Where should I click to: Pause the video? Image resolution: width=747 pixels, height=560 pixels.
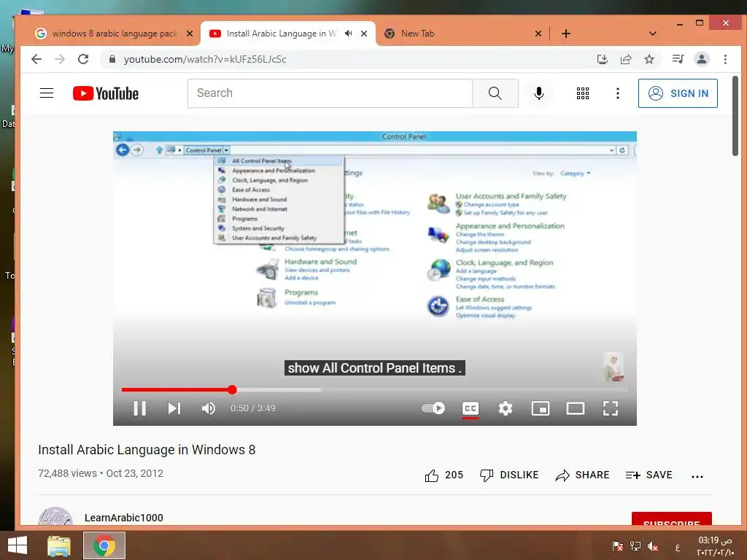[x=139, y=408]
